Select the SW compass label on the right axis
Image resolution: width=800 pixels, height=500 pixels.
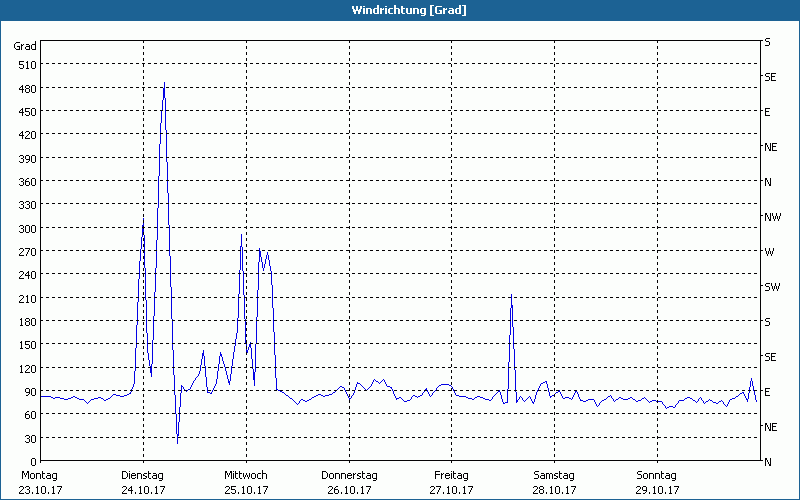[x=771, y=287]
